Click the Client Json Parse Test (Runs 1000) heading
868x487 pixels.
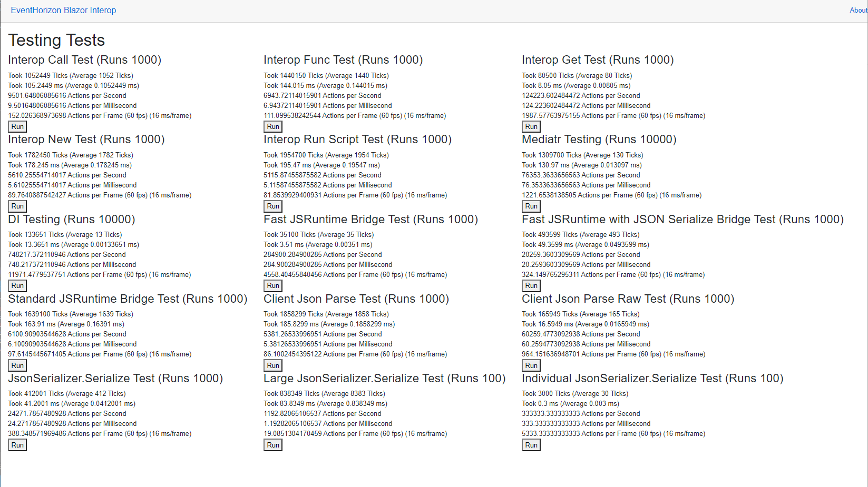click(x=356, y=299)
